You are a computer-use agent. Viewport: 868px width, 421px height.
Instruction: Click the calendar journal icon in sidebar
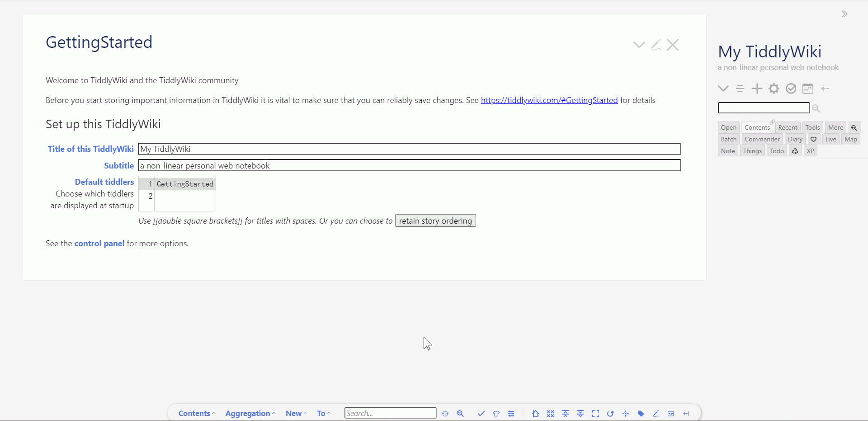coord(808,89)
